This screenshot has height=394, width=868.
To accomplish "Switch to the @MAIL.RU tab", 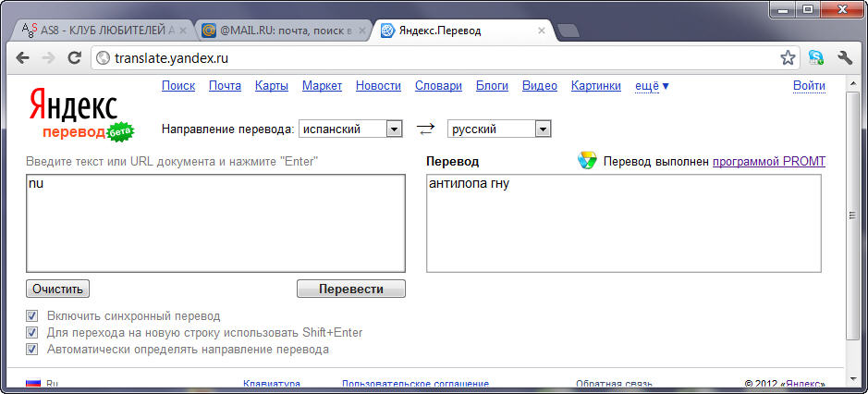I will 279,31.
